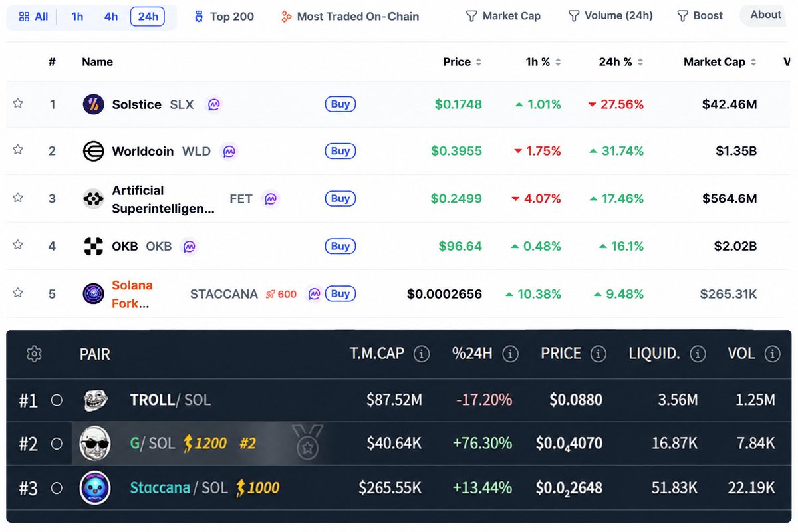The height and width of the screenshot is (532, 798).
Task: Select the 24h timeframe tab
Action: click(x=148, y=16)
